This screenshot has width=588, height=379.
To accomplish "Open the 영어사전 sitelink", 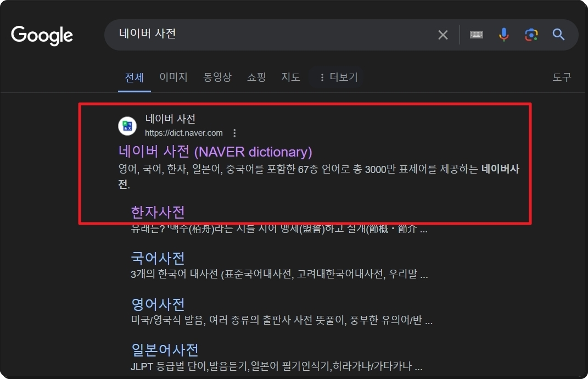I will 158,304.
